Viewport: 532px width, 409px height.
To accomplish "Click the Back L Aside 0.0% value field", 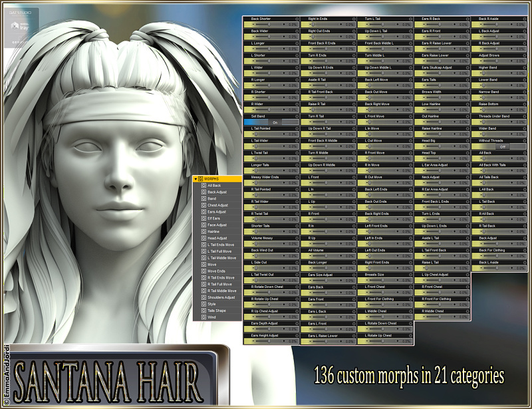I will click(x=520, y=268).
